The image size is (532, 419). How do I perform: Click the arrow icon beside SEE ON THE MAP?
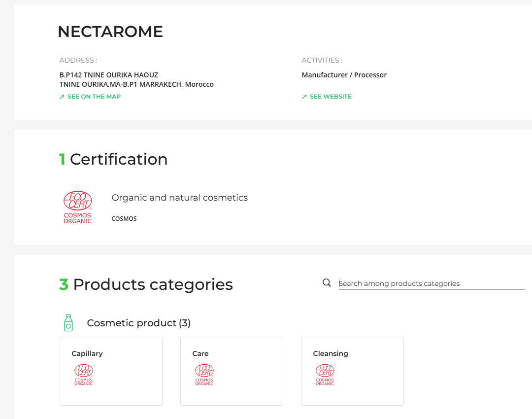61,97
